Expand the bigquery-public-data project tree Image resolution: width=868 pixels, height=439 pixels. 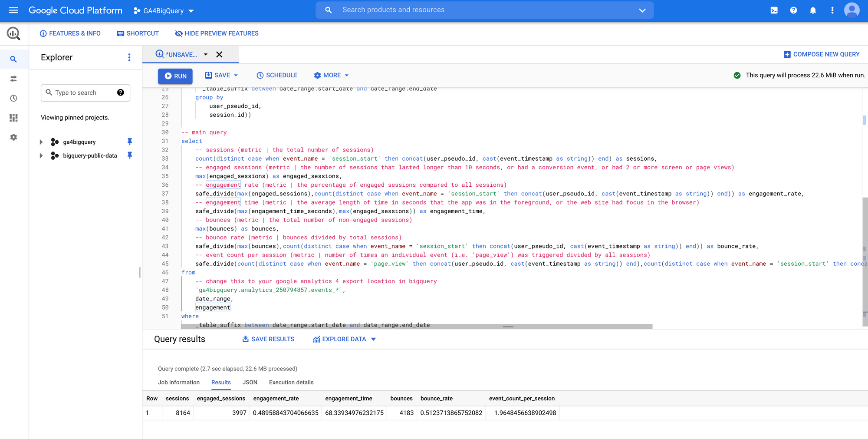41,155
